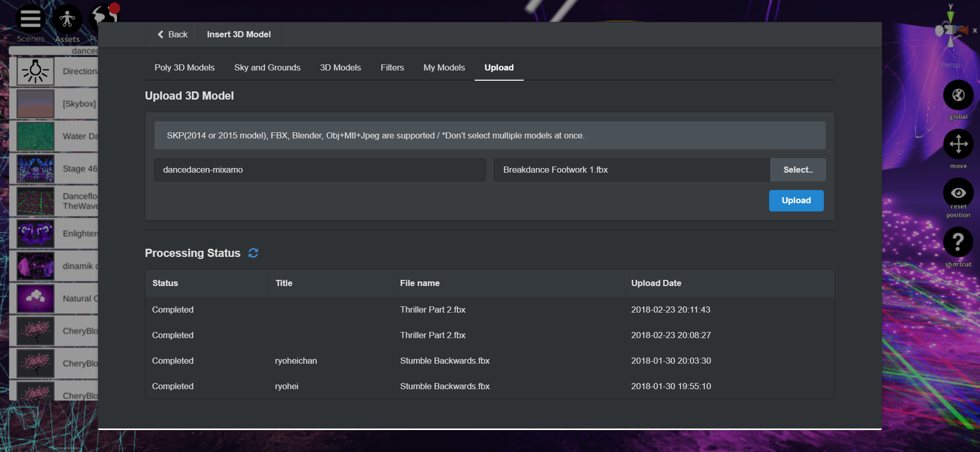Open the Sky and Grounds tab

tap(267, 67)
